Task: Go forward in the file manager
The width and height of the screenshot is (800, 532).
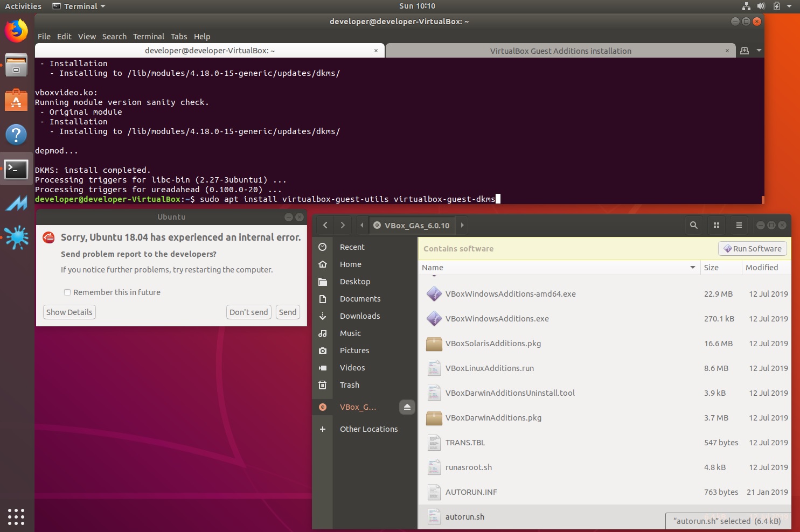Action: [343, 225]
